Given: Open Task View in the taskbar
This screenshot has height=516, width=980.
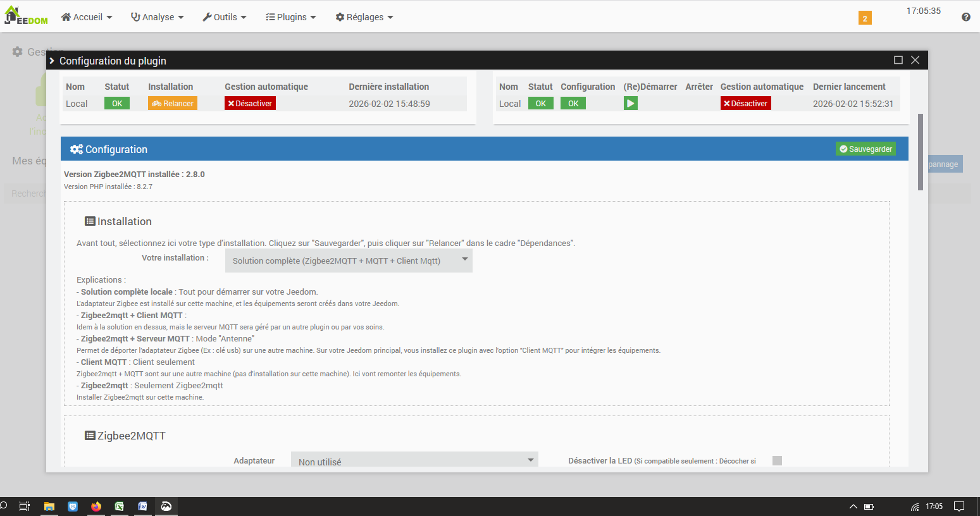Looking at the screenshot, I should coord(25,507).
